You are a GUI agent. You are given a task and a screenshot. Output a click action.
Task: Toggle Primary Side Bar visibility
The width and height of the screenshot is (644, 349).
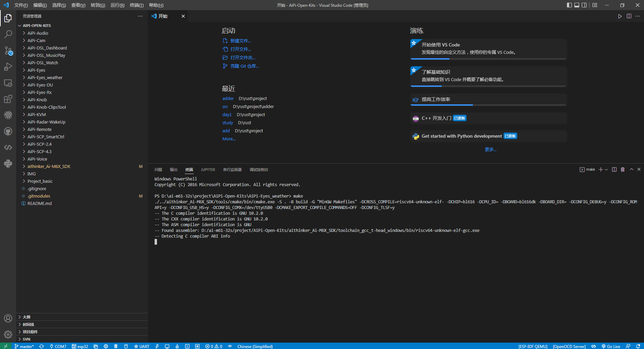(x=569, y=5)
